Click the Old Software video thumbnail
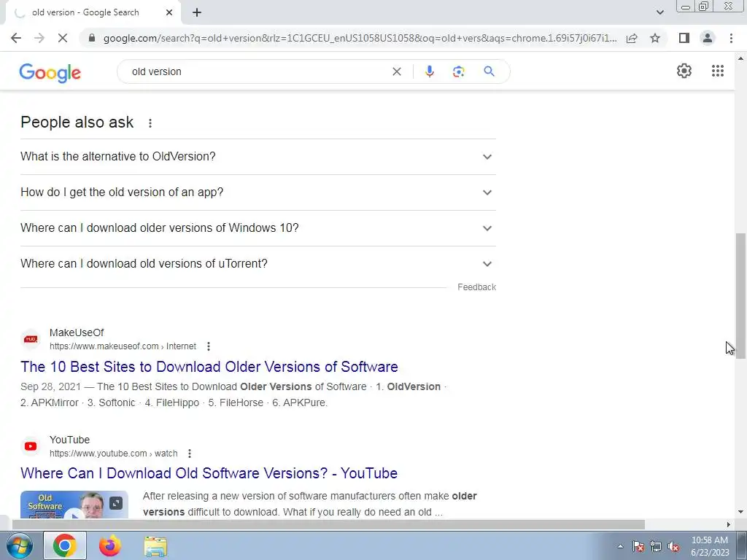 pos(74,505)
